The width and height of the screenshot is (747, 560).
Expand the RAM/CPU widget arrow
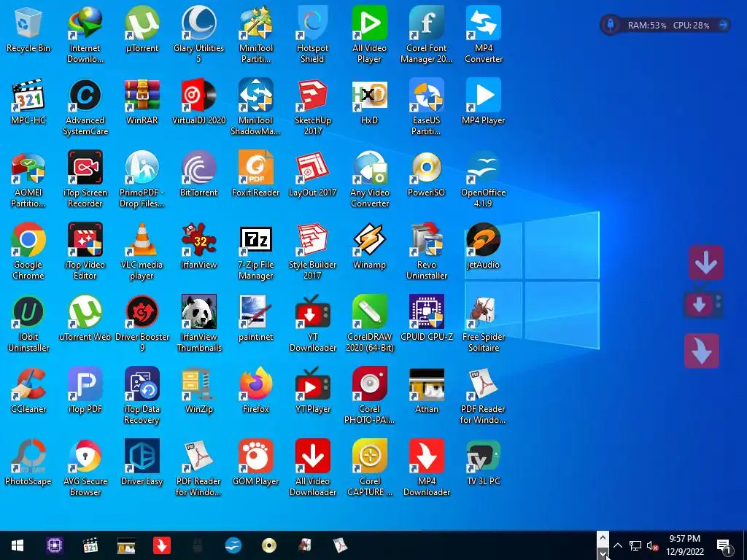(723, 25)
